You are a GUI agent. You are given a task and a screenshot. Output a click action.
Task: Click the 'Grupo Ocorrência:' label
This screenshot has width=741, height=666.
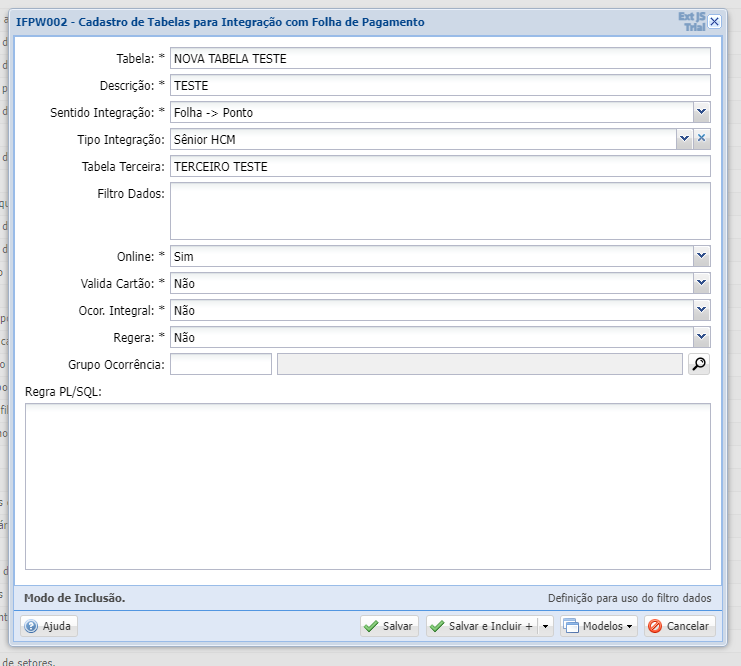point(116,364)
